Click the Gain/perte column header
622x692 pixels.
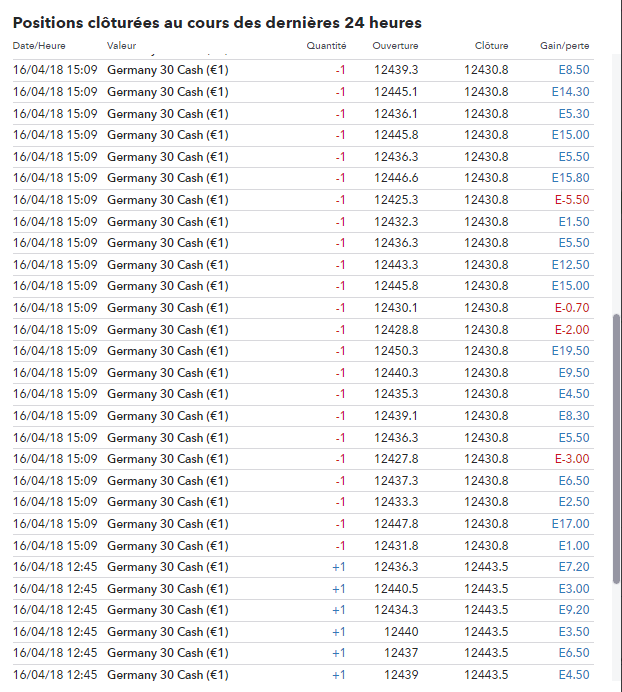click(564, 46)
